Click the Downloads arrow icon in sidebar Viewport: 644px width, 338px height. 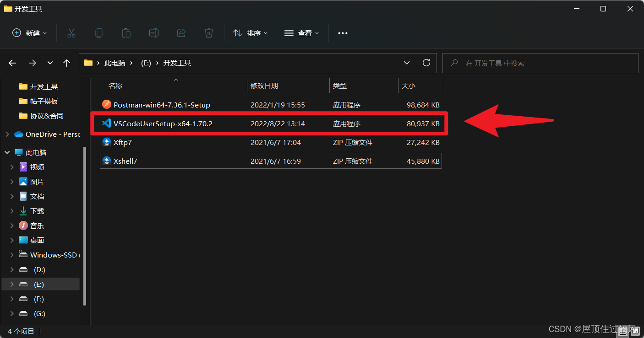[x=23, y=211]
